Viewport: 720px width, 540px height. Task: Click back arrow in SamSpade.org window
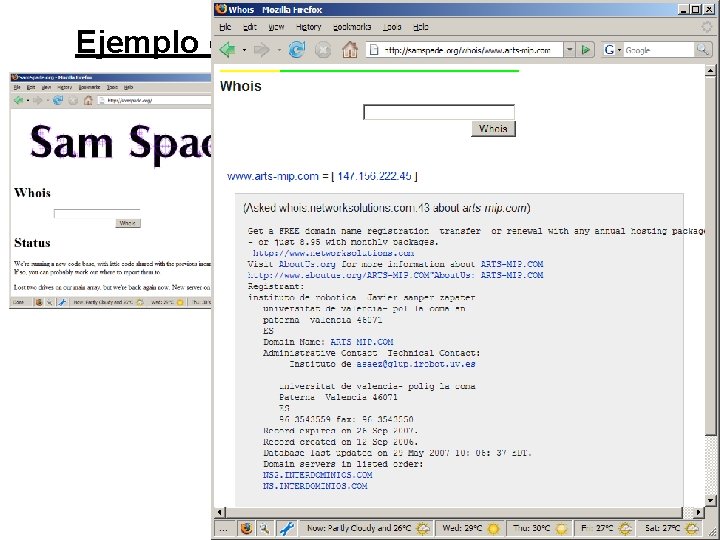[18, 100]
